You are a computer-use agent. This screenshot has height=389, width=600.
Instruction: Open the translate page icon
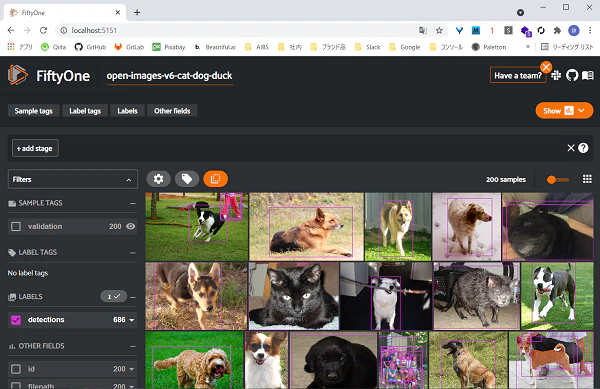422,31
